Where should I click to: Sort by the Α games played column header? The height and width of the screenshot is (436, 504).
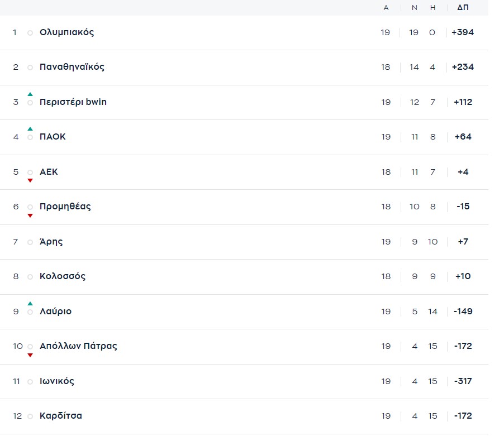pyautogui.click(x=386, y=8)
